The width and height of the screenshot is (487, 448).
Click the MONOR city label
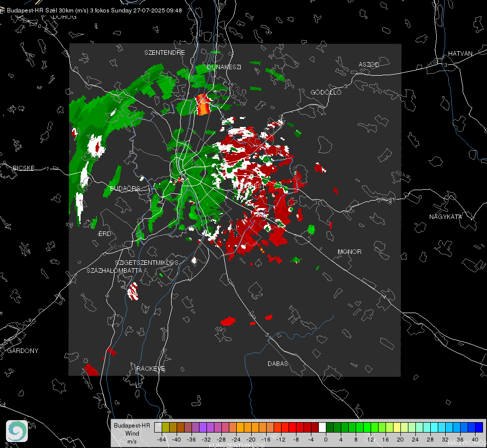pyautogui.click(x=349, y=251)
